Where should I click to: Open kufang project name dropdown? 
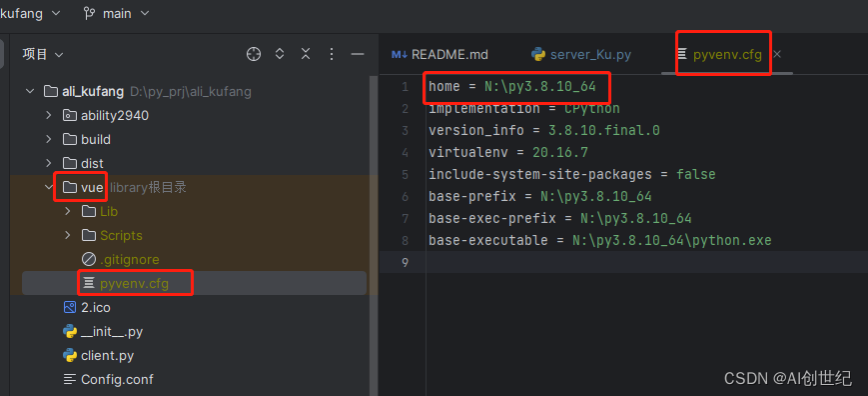coord(30,13)
